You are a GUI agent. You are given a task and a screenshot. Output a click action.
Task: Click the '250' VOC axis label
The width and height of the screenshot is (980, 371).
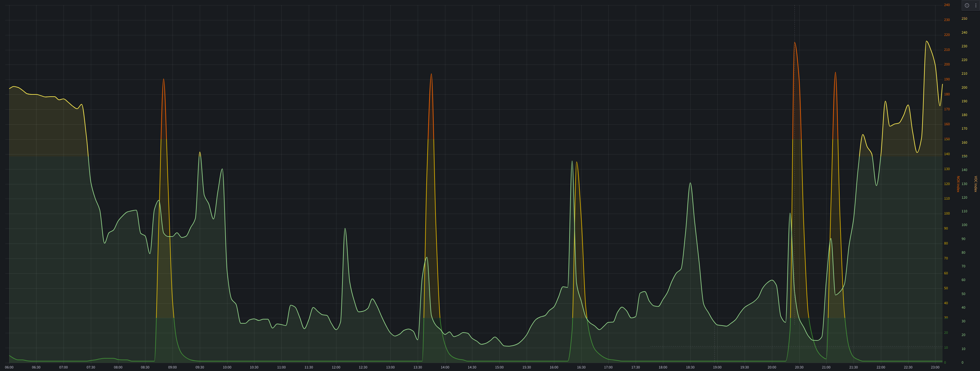[x=964, y=19]
